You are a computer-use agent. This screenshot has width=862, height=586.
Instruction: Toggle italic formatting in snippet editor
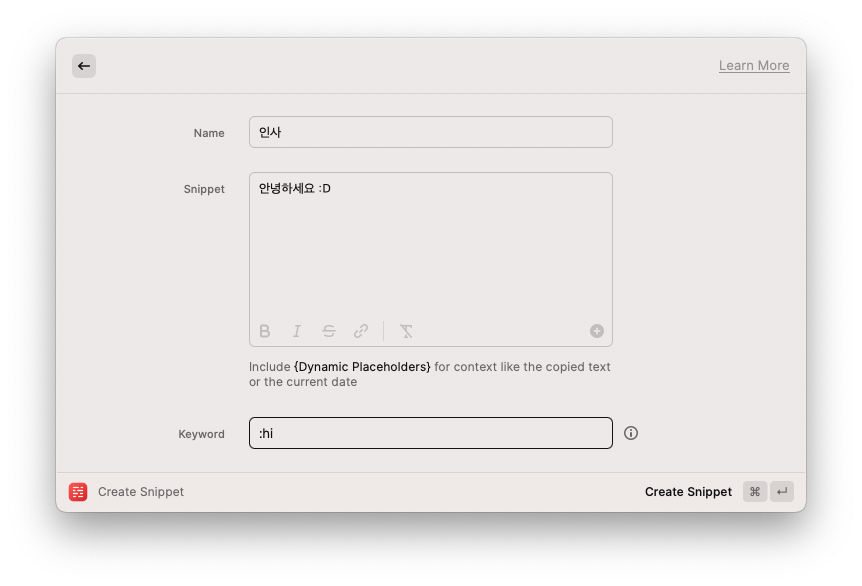click(297, 331)
